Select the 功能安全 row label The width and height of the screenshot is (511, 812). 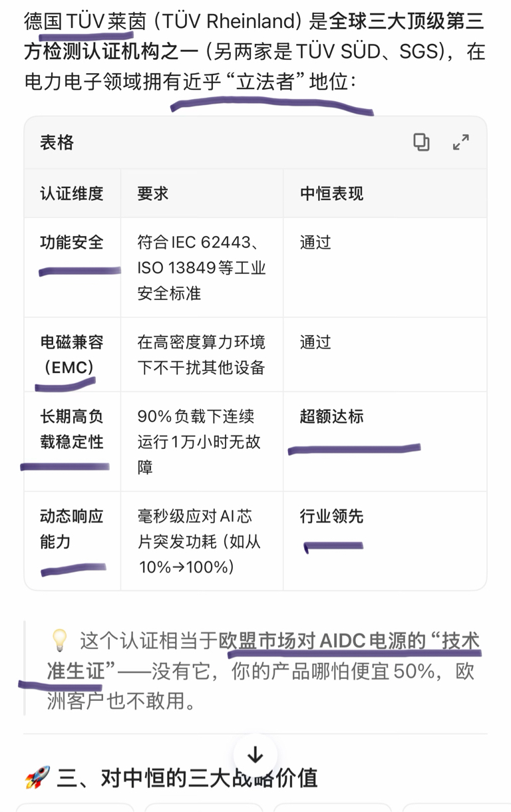72,242
